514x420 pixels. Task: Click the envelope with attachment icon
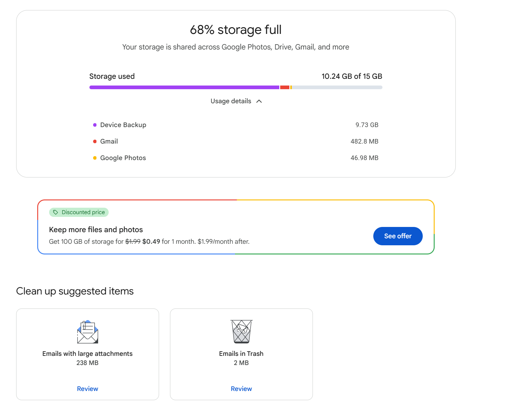88,332
